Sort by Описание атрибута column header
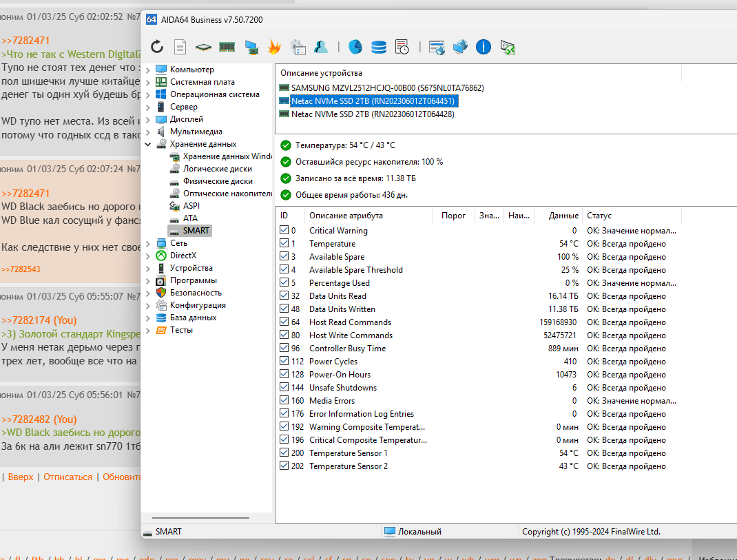 point(368,216)
